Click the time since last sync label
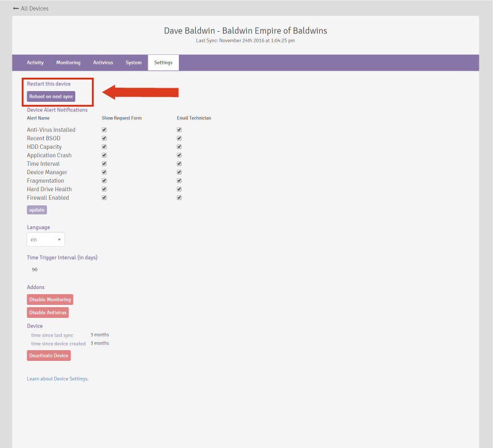Image resolution: width=493 pixels, height=448 pixels. click(x=52, y=335)
